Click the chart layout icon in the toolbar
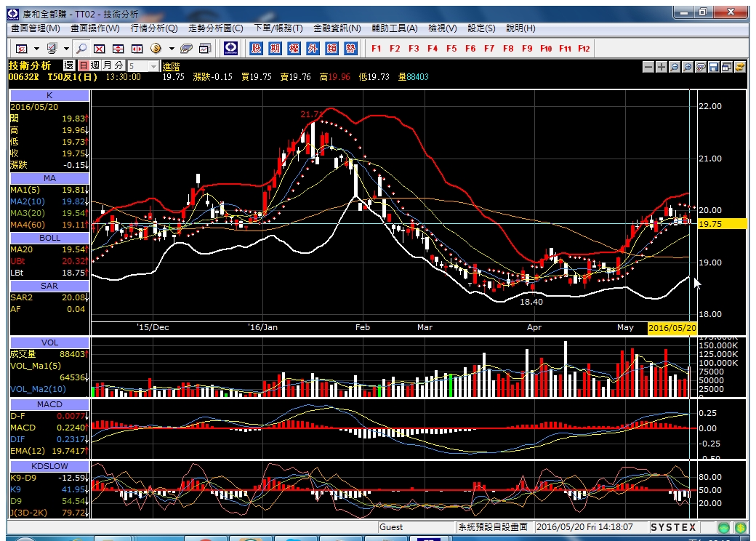756x541 pixels. click(22, 49)
